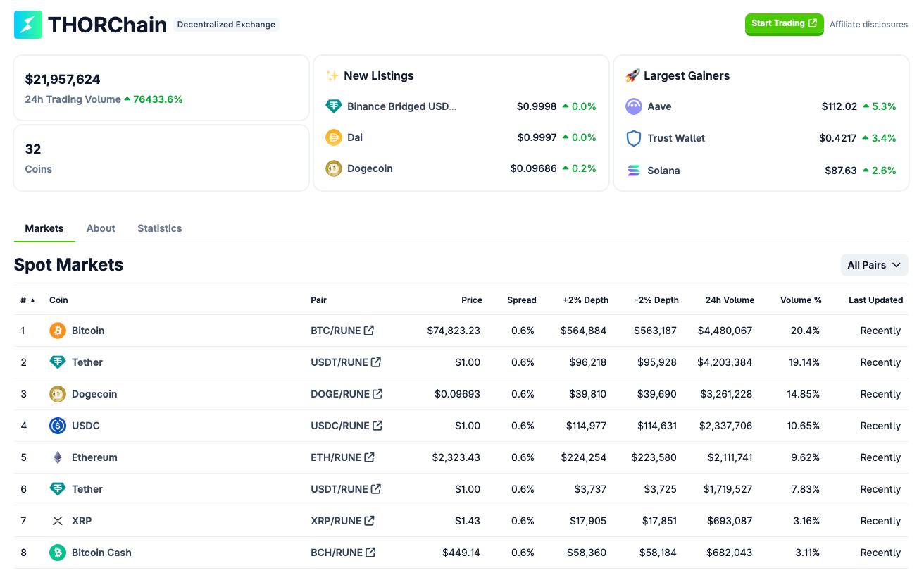
Task: Open the BTC/RUNE external link icon
Action: pyautogui.click(x=369, y=331)
